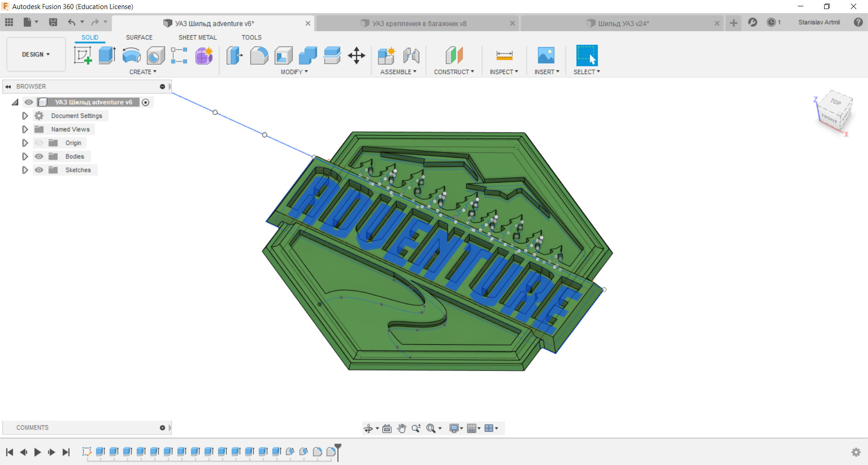The width and height of the screenshot is (868, 465).
Task: Select the Revolve tool icon
Action: pyautogui.click(x=131, y=56)
